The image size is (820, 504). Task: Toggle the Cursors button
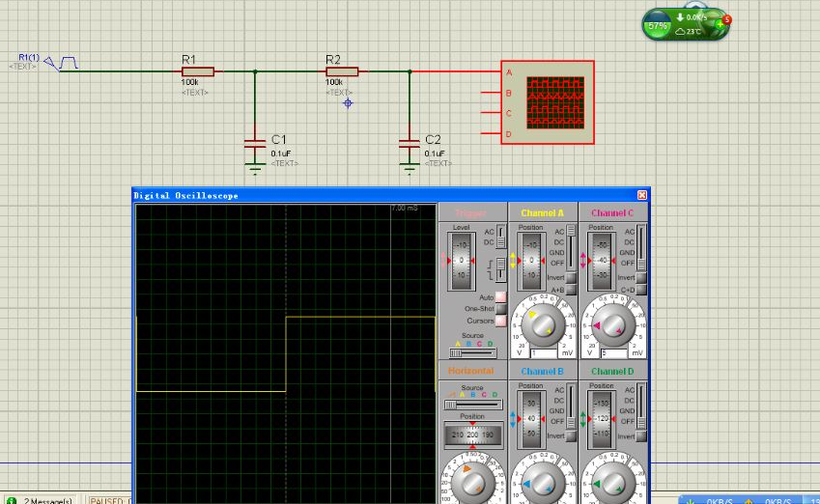pyautogui.click(x=500, y=321)
